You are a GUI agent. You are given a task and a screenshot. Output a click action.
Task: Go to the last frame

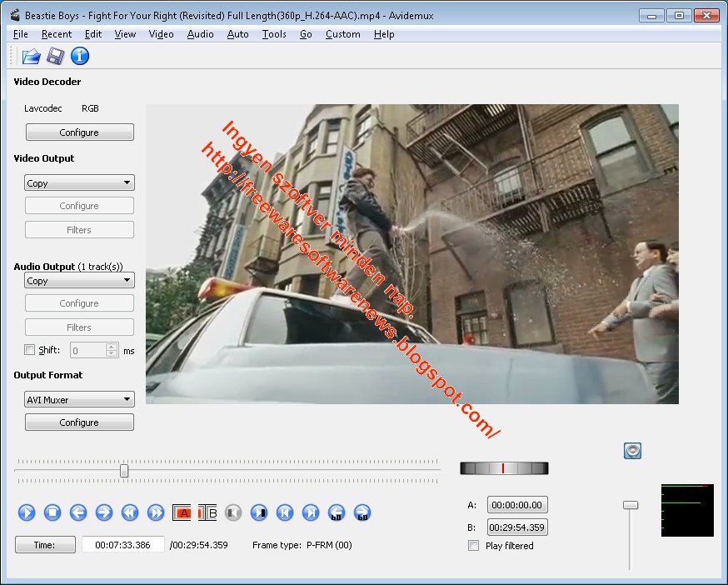coord(311,512)
